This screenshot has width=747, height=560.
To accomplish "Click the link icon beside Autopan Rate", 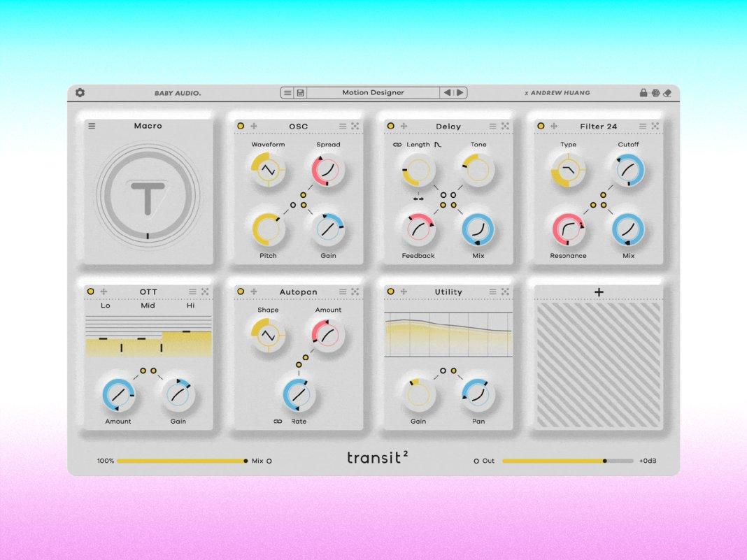I will click(x=278, y=422).
